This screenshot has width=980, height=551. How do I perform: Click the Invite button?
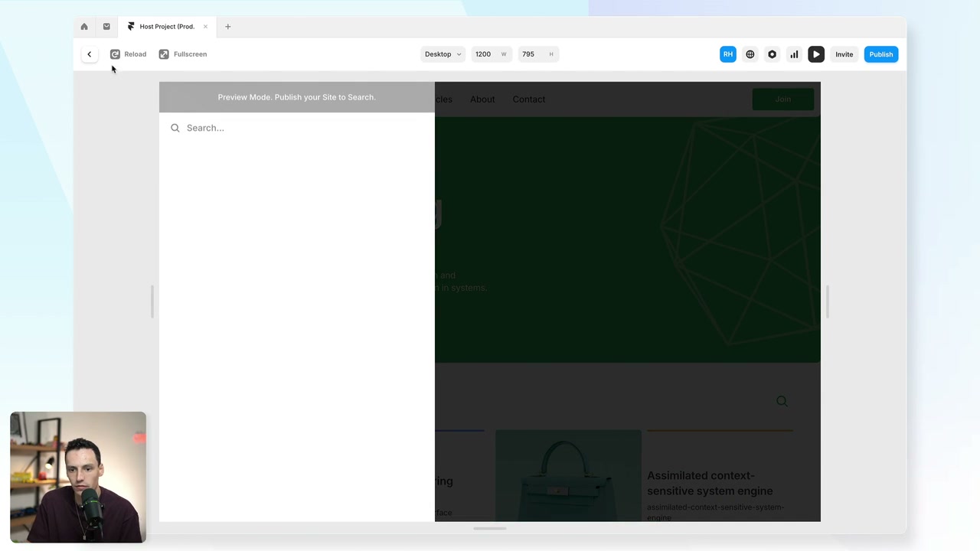844,54
